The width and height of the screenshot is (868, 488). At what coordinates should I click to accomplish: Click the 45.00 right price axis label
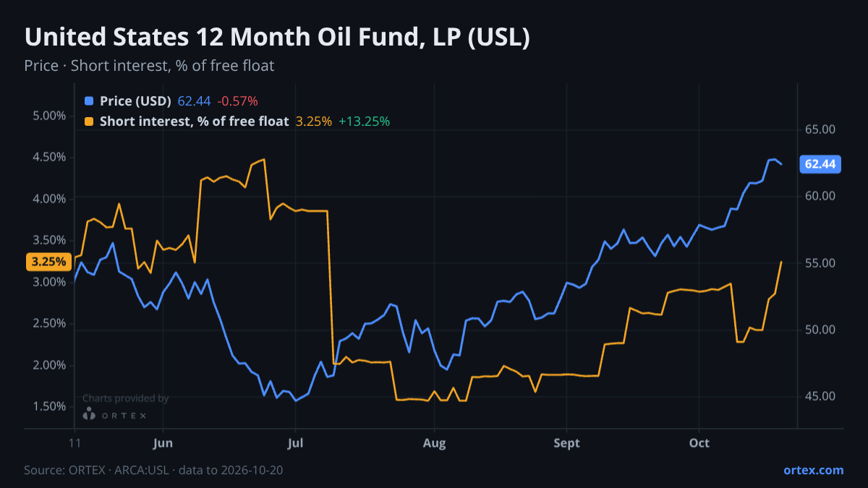[820, 396]
